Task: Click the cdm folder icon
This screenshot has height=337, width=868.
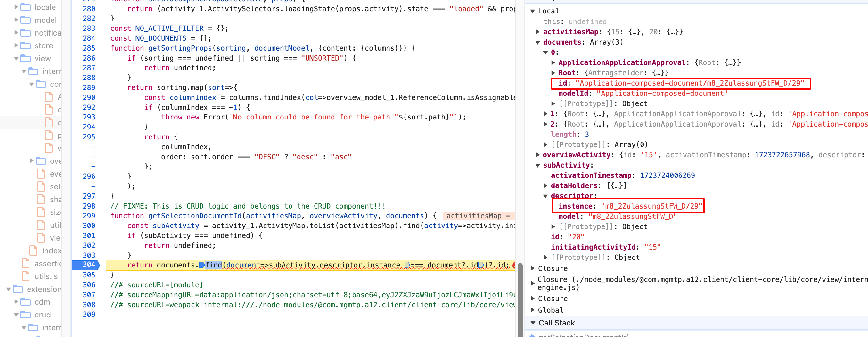Action: click(x=26, y=302)
